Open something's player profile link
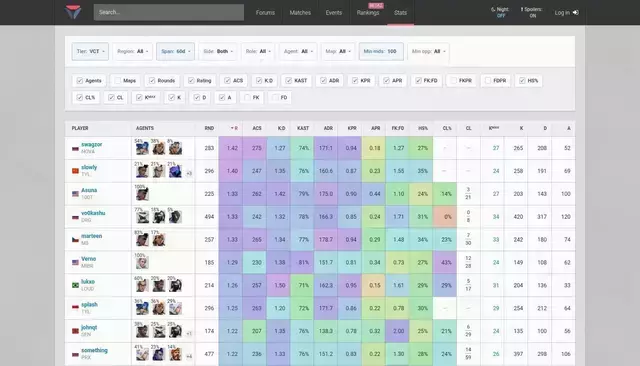This screenshot has width=640, height=366. (94, 350)
